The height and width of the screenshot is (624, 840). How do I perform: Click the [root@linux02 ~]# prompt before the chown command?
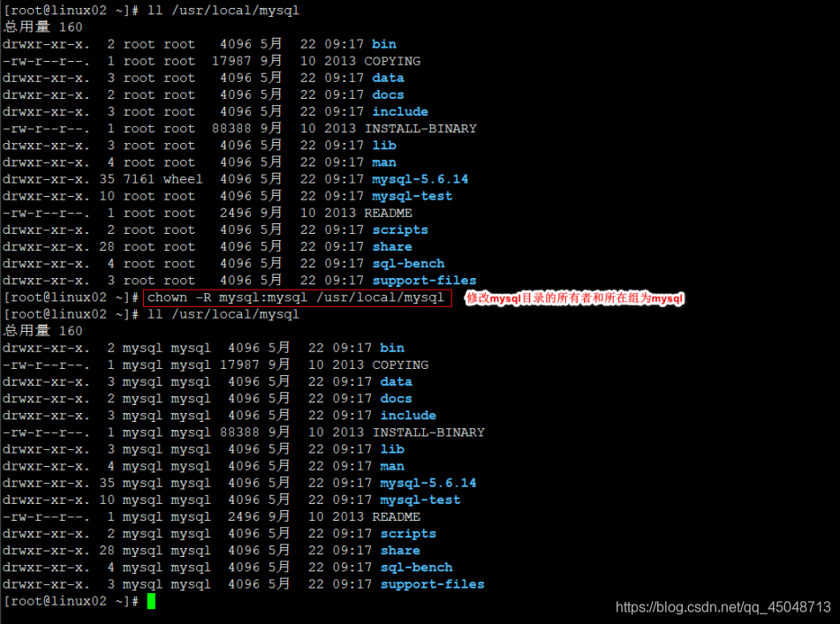coord(72,297)
